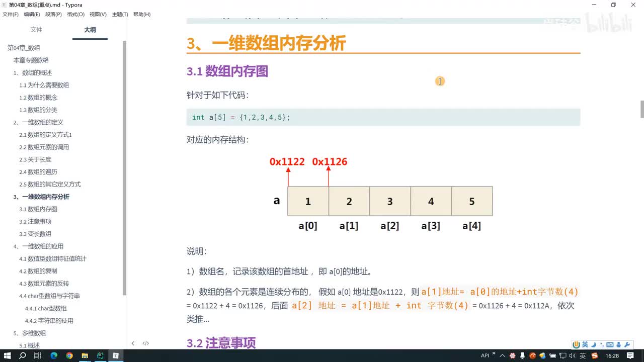Open the 文件(F) menu
This screenshot has width=644, height=362.
10,14
